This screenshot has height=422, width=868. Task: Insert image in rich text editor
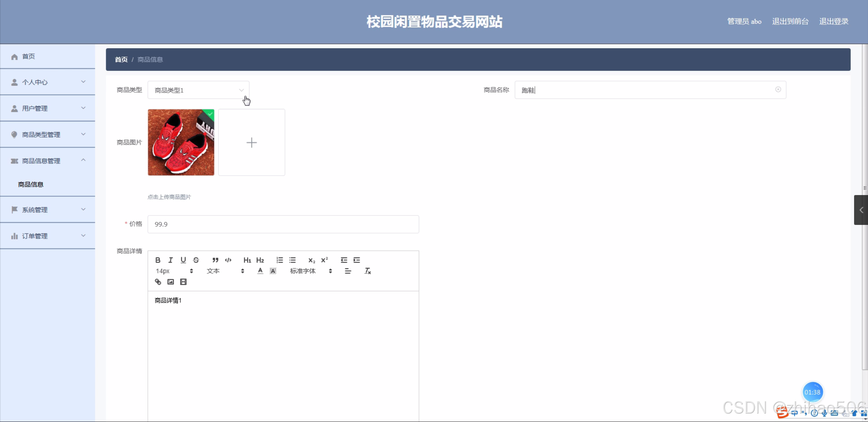pos(171,282)
